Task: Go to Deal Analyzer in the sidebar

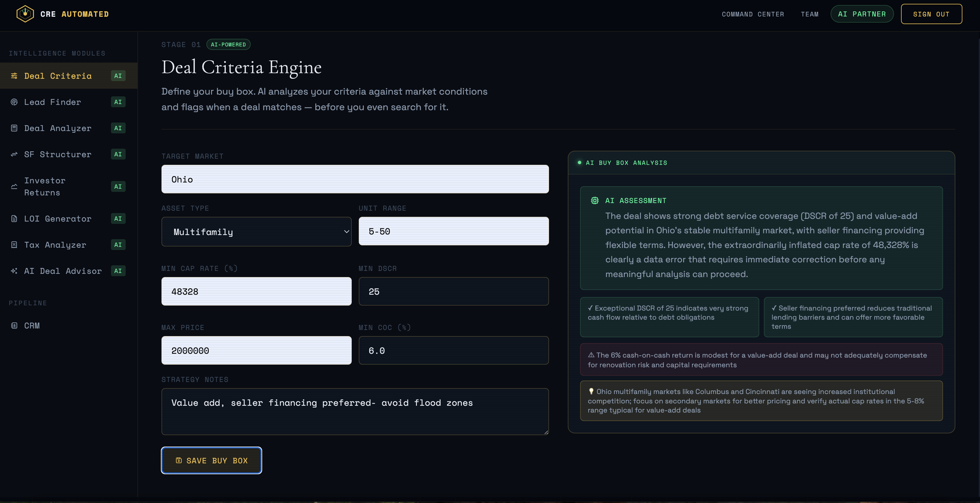Action: [68, 128]
